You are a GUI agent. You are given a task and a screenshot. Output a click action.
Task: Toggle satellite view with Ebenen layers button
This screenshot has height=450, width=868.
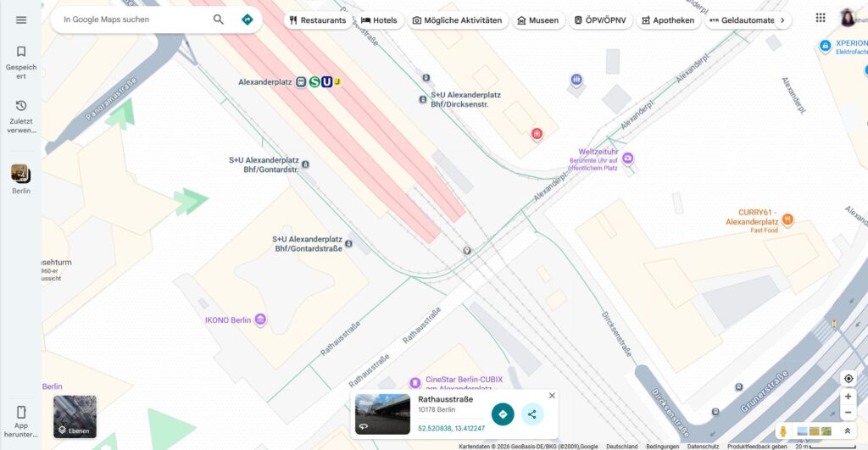(x=75, y=416)
